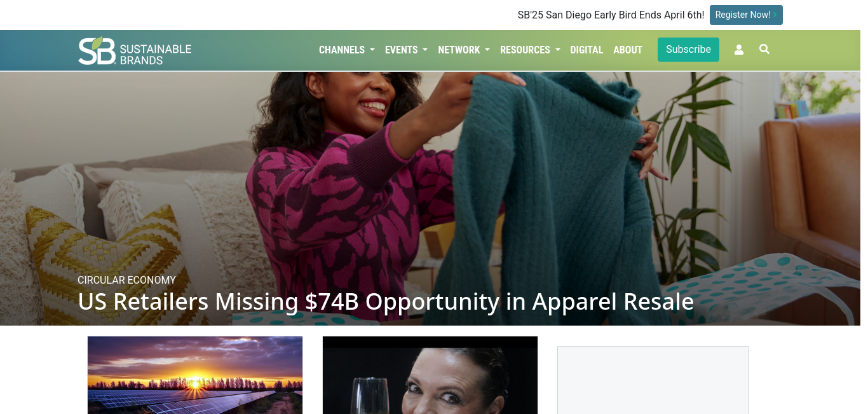Click the Subscribe button

[x=688, y=50]
